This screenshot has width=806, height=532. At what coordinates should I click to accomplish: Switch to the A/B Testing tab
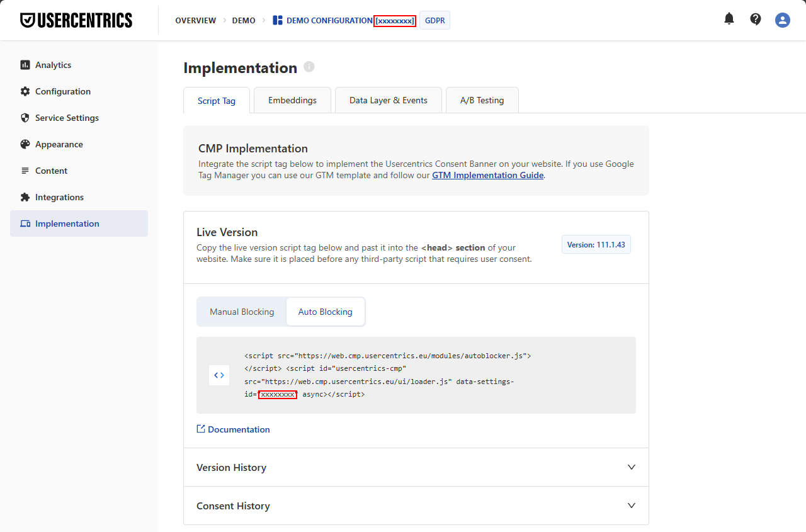click(482, 100)
